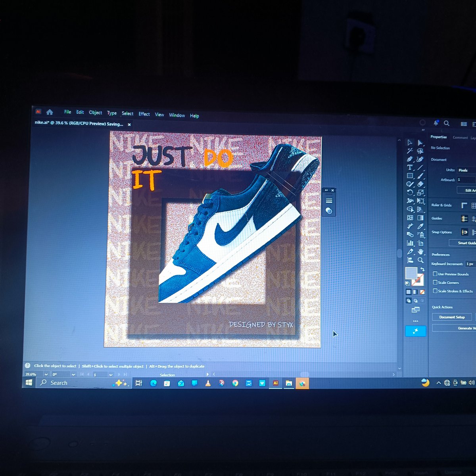Select the Scale tool
The height and width of the screenshot is (476, 476).
click(x=420, y=192)
